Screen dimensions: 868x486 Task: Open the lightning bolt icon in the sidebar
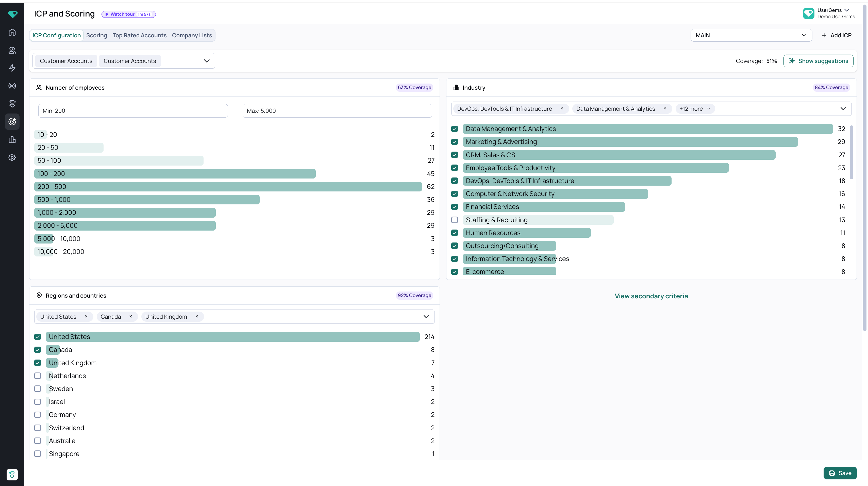[12, 68]
